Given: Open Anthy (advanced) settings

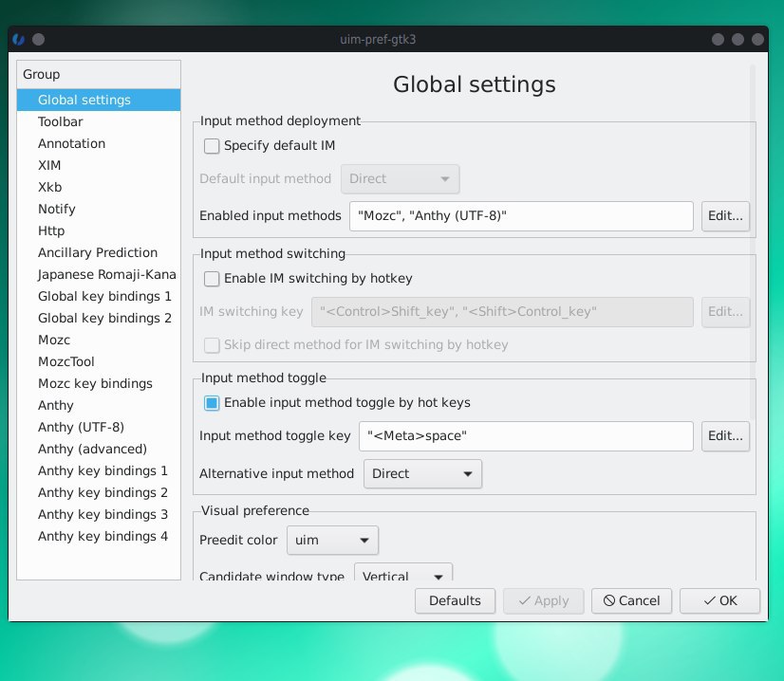Looking at the screenshot, I should (99, 450).
